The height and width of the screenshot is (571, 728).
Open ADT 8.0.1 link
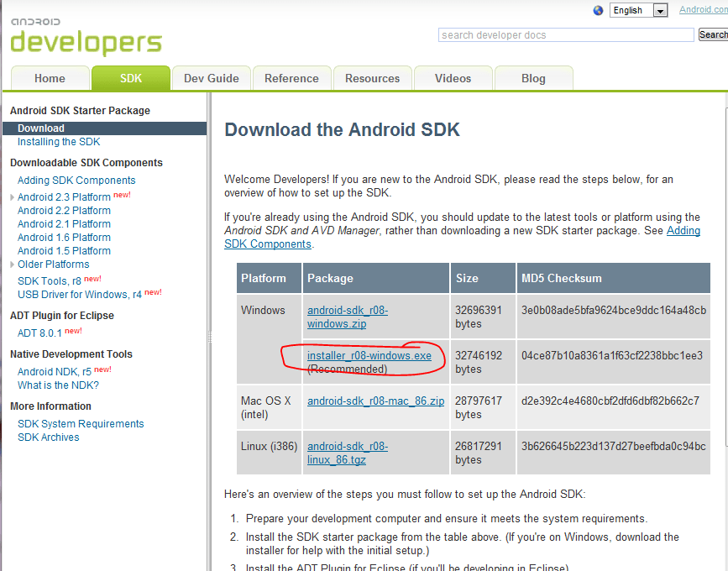coord(39,333)
